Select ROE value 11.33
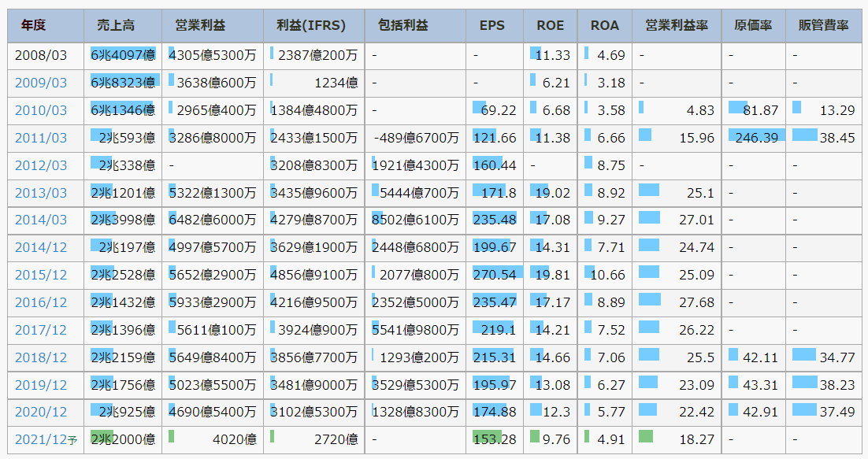This screenshot has width=868, height=459. (x=552, y=56)
